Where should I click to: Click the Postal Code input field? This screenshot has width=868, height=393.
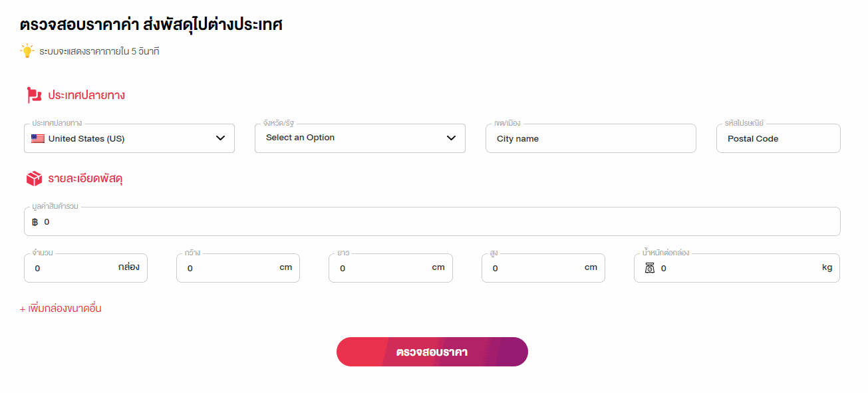(x=778, y=138)
